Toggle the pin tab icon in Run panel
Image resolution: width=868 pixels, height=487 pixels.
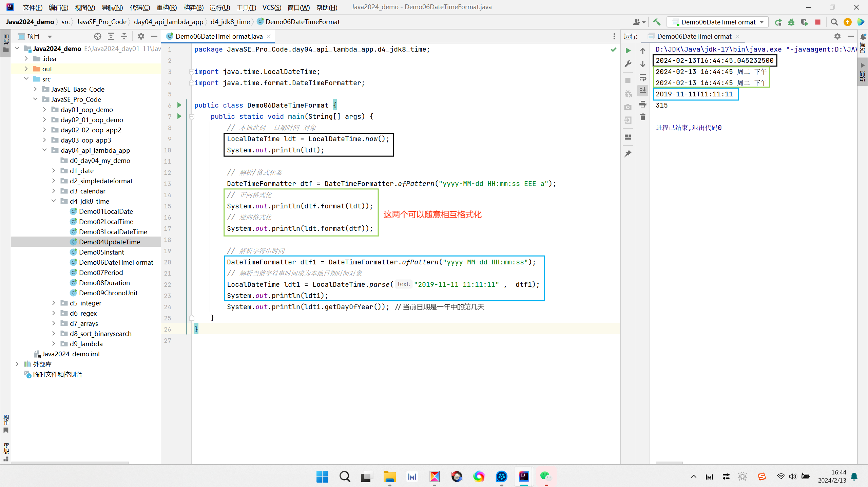tap(628, 153)
